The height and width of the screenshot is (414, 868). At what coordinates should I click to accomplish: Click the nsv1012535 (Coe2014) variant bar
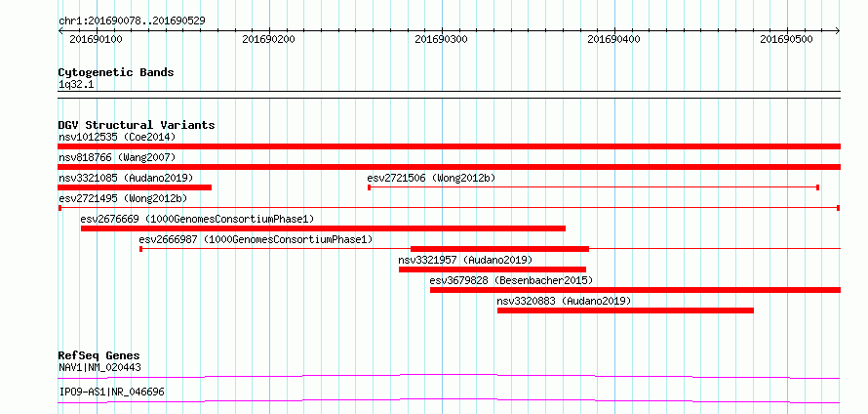(x=449, y=146)
